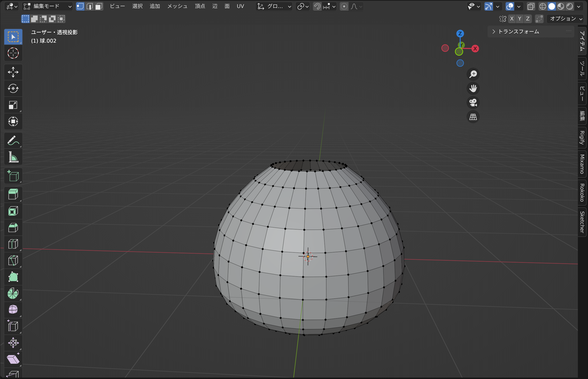Select the Shear tool
Viewport: 588px width, 379px height.
pyautogui.click(x=13, y=359)
